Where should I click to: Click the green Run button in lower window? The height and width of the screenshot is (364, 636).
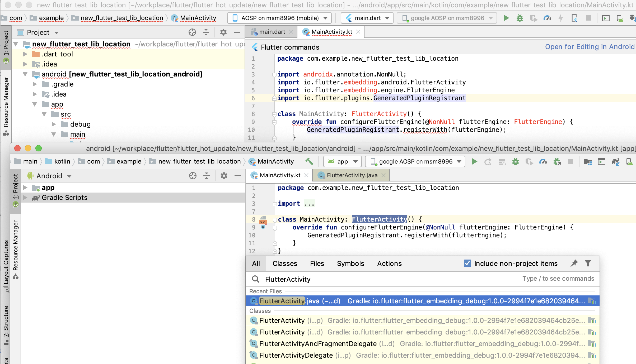click(x=474, y=161)
